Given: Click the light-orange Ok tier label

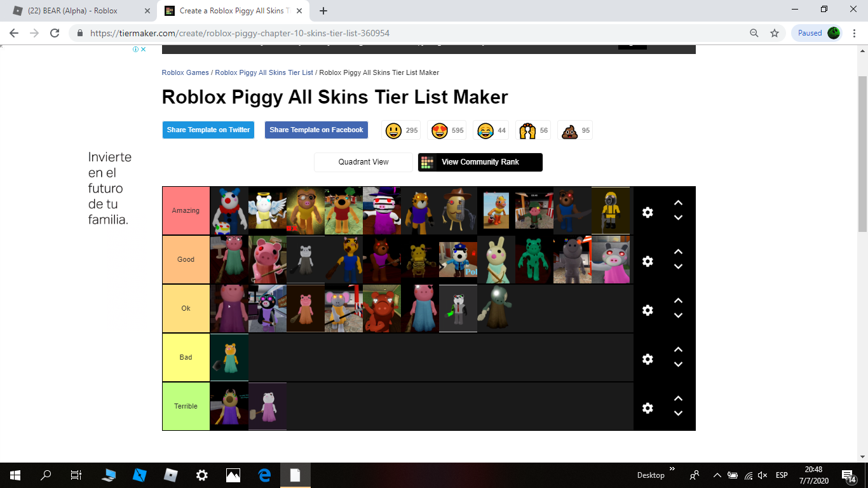Looking at the screenshot, I should 186,309.
